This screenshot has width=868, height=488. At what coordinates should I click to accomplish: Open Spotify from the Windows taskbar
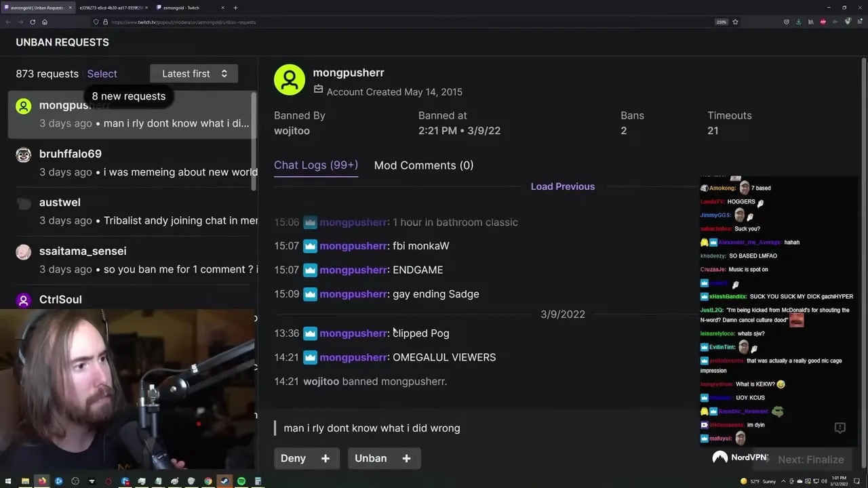[241, 481]
